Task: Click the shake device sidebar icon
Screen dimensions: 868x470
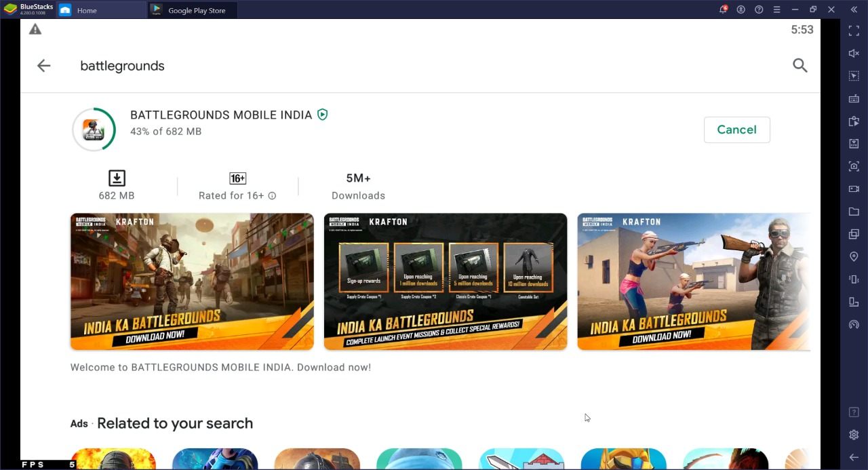Action: pyautogui.click(x=854, y=279)
